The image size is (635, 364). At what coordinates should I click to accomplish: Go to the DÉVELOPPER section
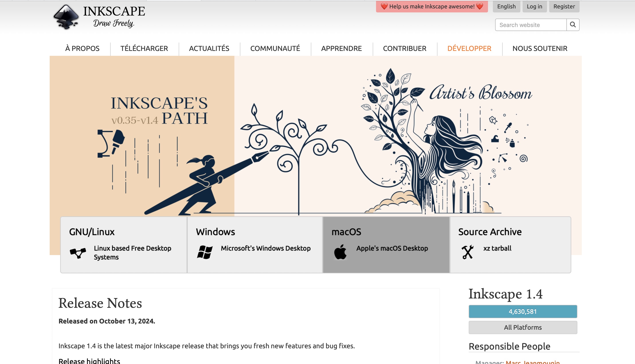pyautogui.click(x=469, y=48)
